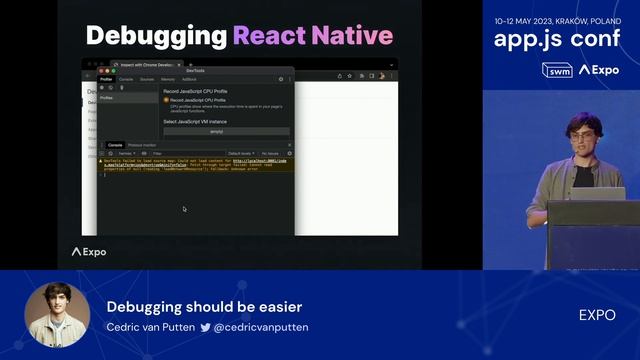This screenshot has height=360, width=640.
Task: Close the Inspect with Chrome Developer tab
Action: tap(179, 65)
